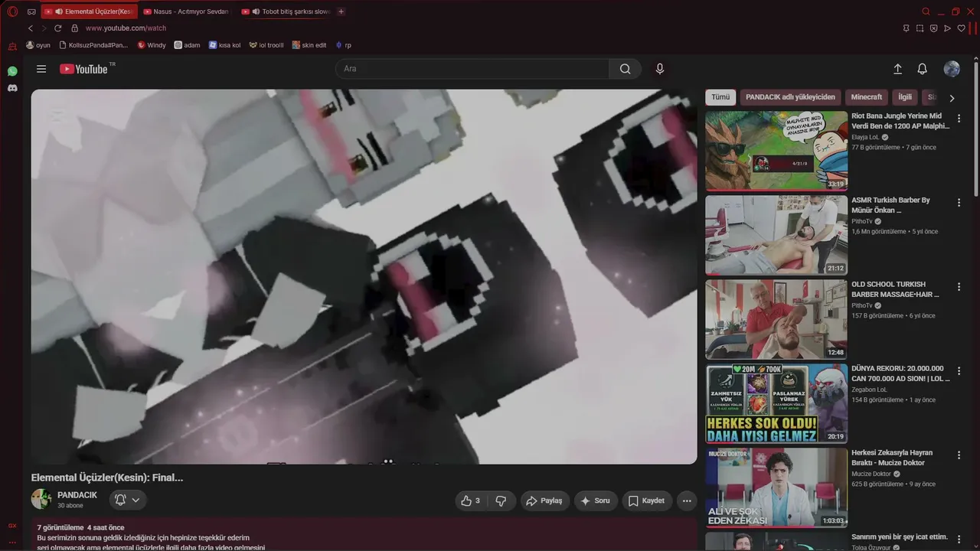Open the ASMR Turkish Barber thumbnail
The height and width of the screenshot is (551, 980).
click(x=776, y=235)
